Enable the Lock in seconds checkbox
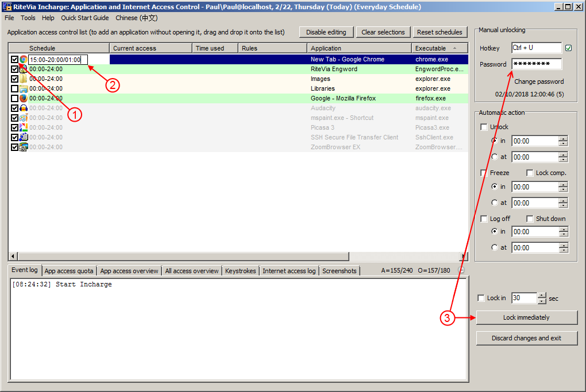The height and width of the screenshot is (392, 586). click(x=481, y=298)
